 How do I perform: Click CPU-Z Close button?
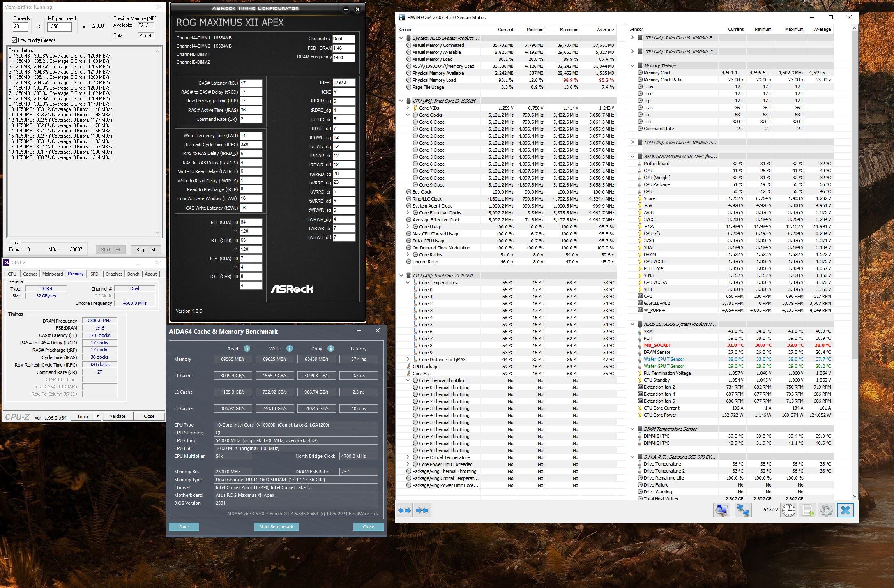(x=149, y=416)
